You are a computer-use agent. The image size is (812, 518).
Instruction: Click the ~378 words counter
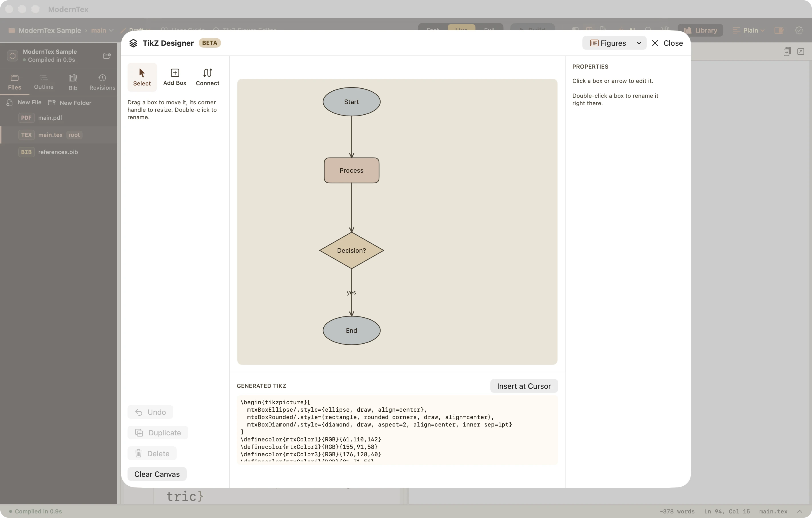[677, 511]
